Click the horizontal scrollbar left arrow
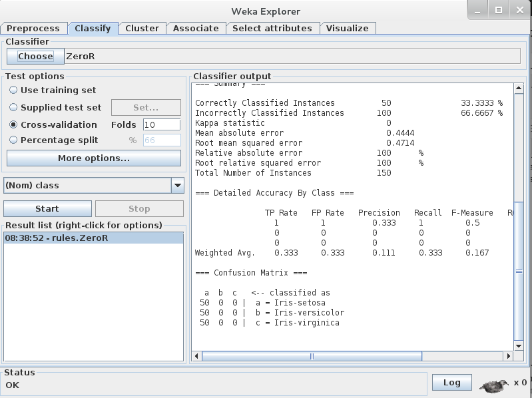The height and width of the screenshot is (398, 532). click(197, 356)
